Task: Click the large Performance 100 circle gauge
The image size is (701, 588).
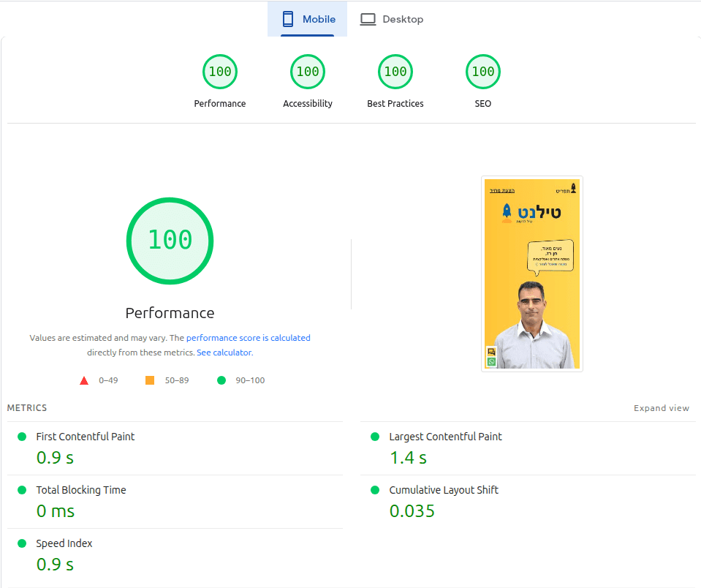Action: pos(170,241)
